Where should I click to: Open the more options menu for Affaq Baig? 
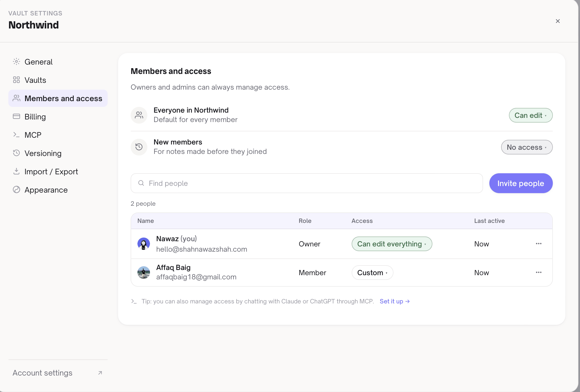tap(539, 273)
